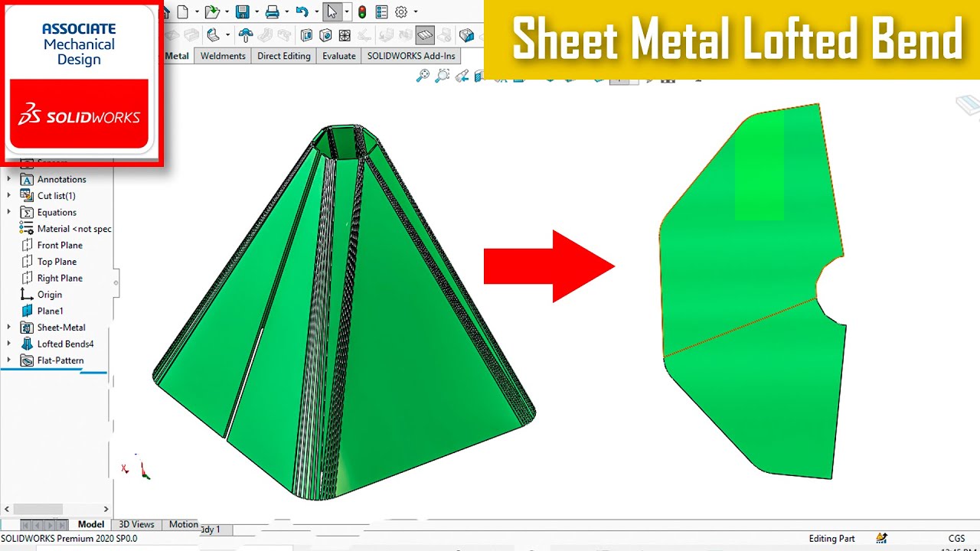Switch to the Model bottom tab
The image size is (980, 551).
91,524
